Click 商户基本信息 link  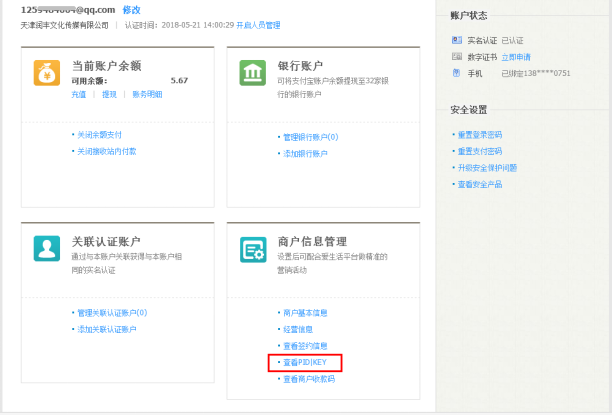pos(306,313)
